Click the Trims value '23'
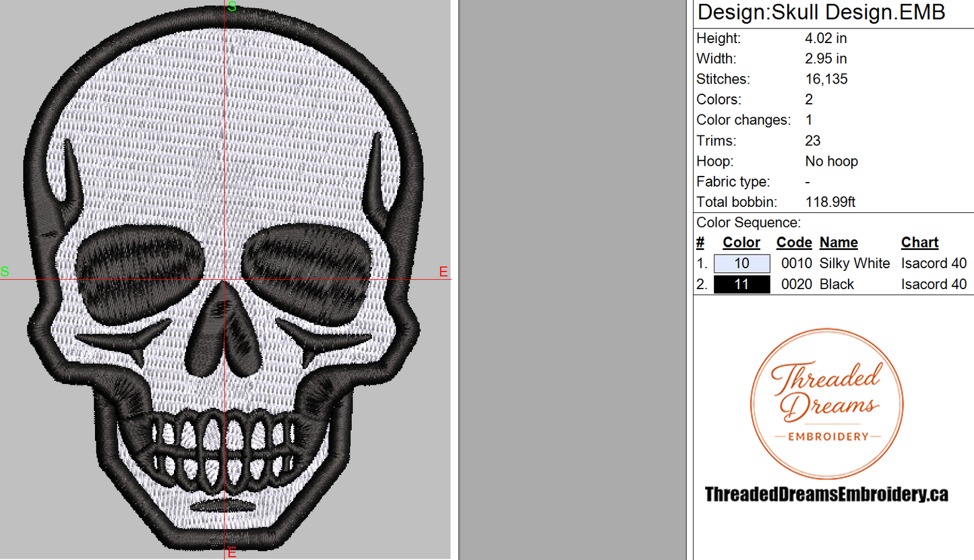 click(x=813, y=141)
